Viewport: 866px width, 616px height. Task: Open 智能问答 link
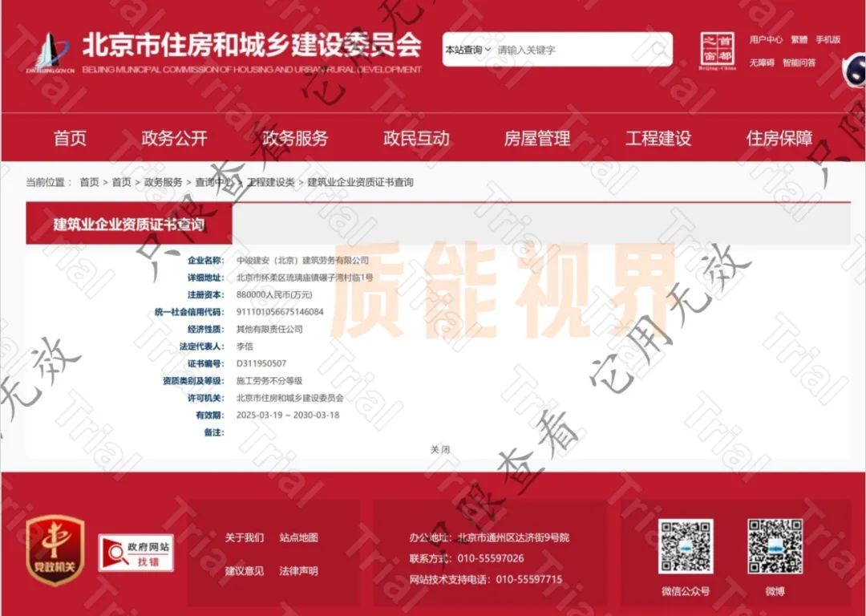tap(799, 63)
